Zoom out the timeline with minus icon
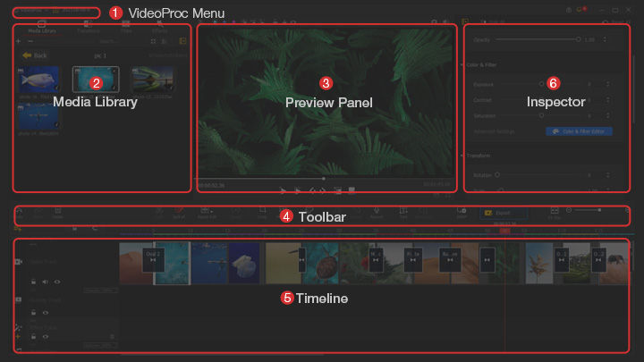 coord(569,210)
